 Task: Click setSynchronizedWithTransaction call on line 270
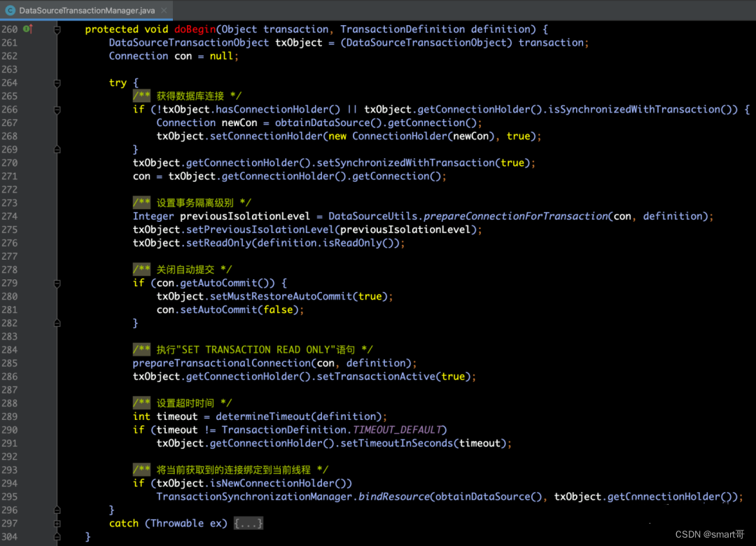coord(405,162)
